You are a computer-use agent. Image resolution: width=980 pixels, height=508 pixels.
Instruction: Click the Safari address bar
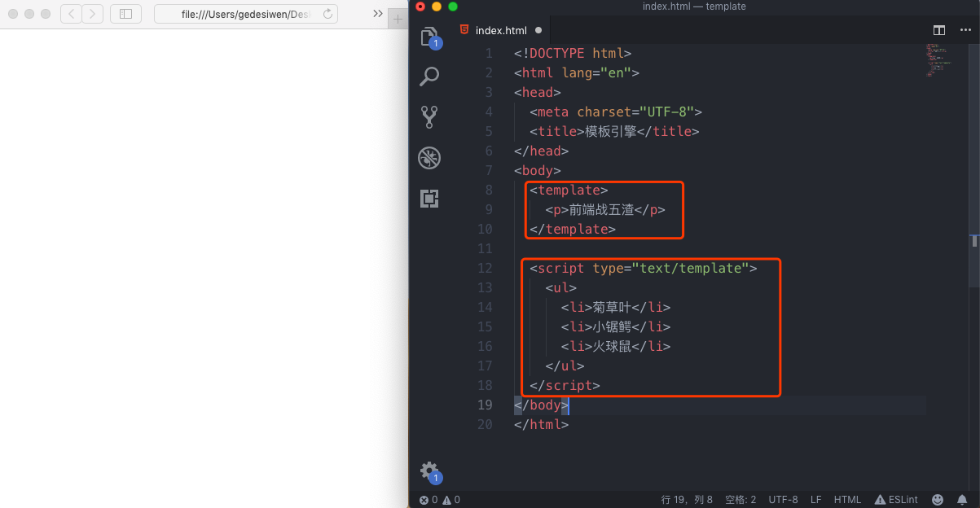pyautogui.click(x=246, y=14)
